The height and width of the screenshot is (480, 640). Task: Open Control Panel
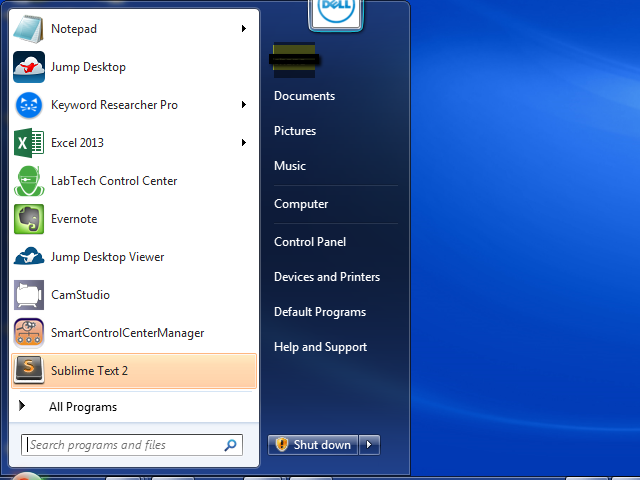(x=310, y=242)
